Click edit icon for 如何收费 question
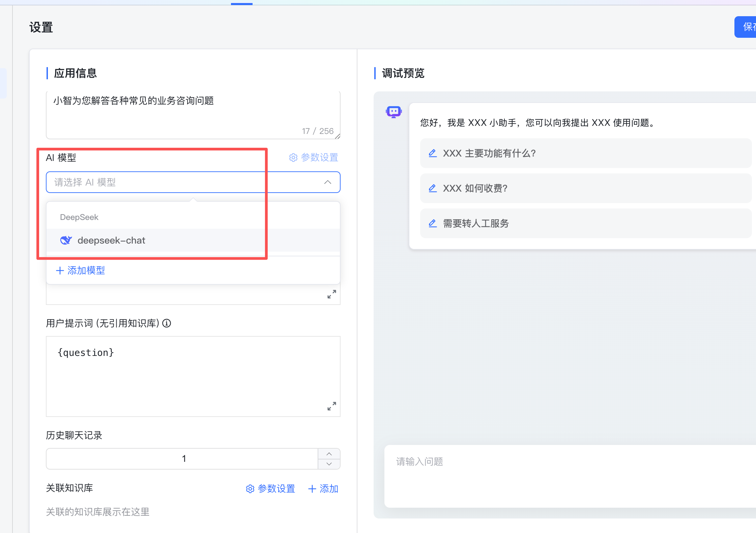756x533 pixels. (x=433, y=188)
